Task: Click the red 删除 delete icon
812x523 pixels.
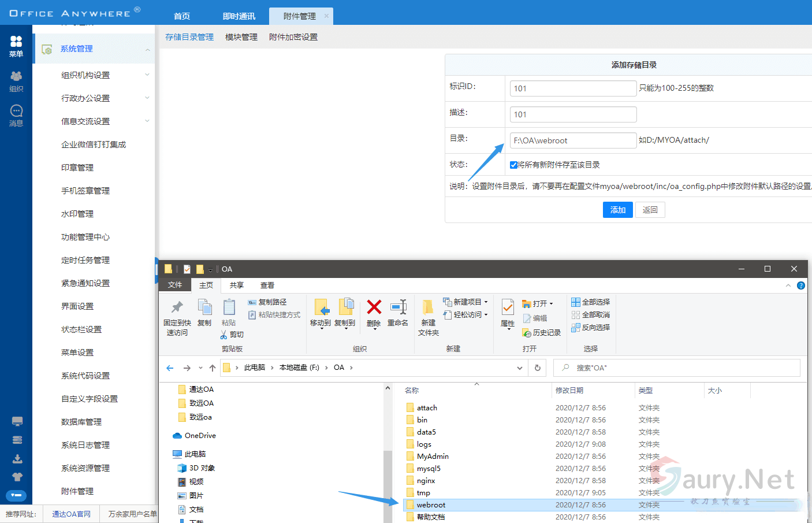Action: point(374,308)
